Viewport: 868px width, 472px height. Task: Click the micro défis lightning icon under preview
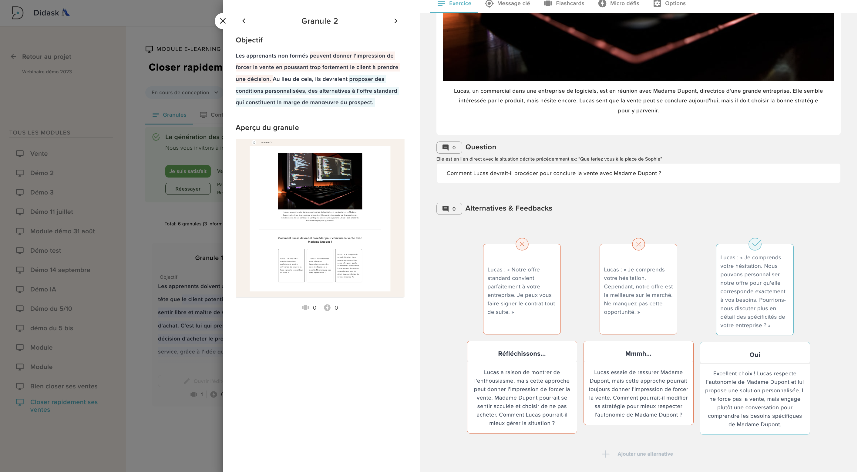click(x=327, y=308)
